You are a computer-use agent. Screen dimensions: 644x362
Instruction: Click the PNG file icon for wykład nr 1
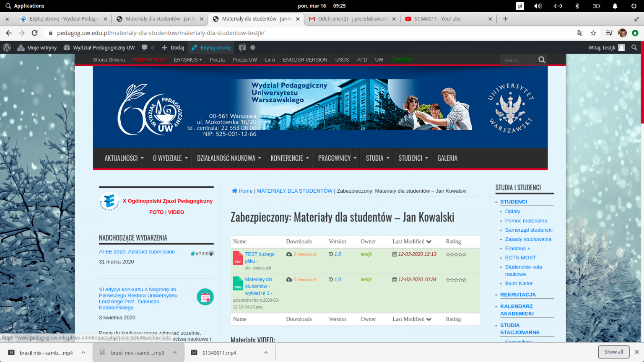[x=238, y=283]
